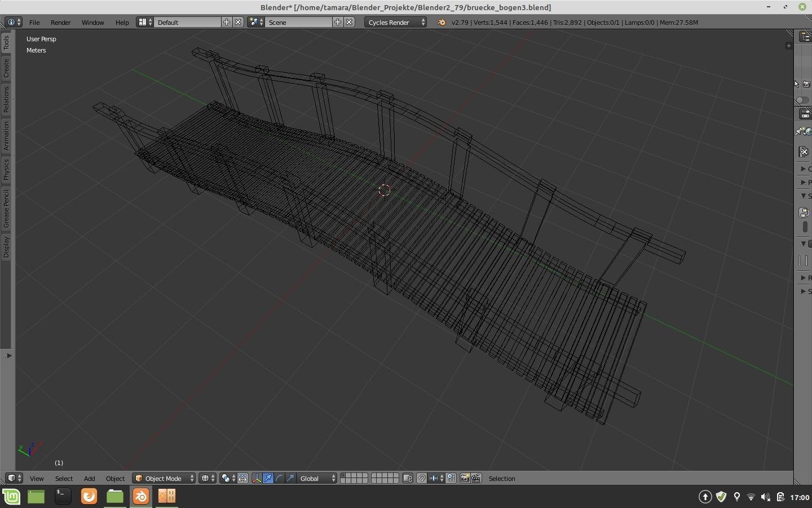This screenshot has width=812, height=508.
Task: Toggle the 3D manipulator widget
Action: tap(257, 478)
